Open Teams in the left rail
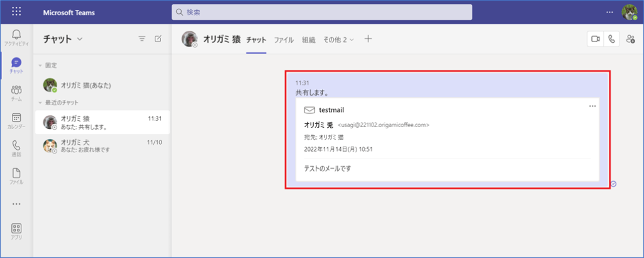The image size is (644, 258). pos(16,93)
